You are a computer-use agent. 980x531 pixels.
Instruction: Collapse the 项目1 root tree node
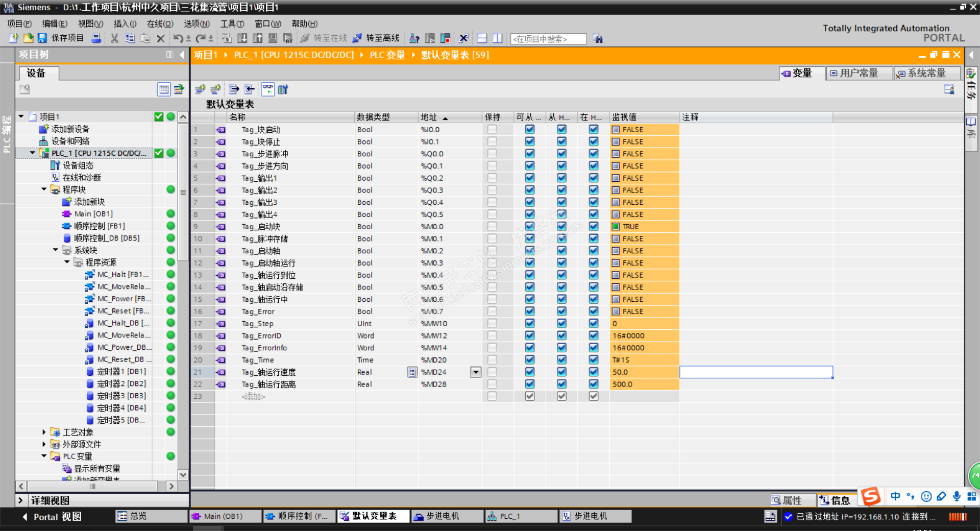pos(21,116)
